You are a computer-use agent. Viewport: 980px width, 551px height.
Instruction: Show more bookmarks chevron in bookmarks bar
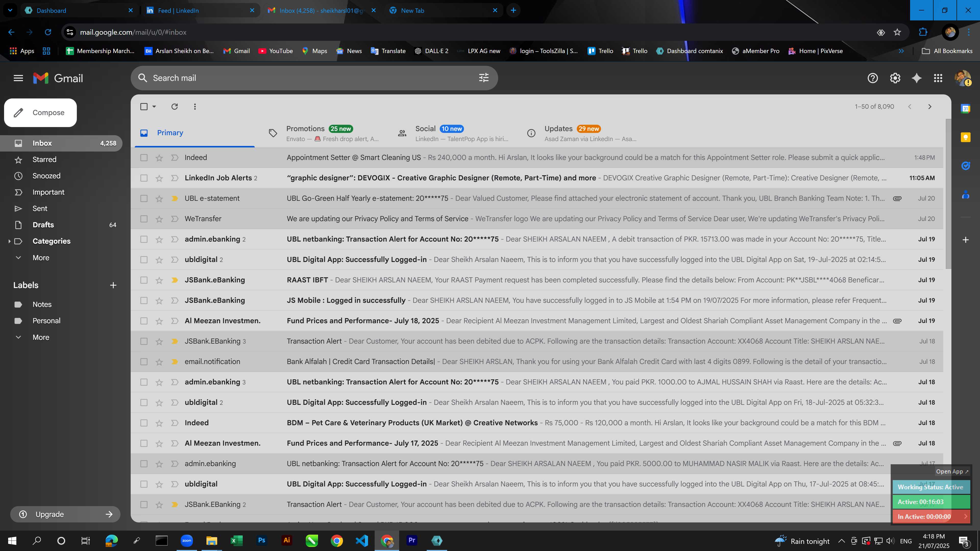901,51
